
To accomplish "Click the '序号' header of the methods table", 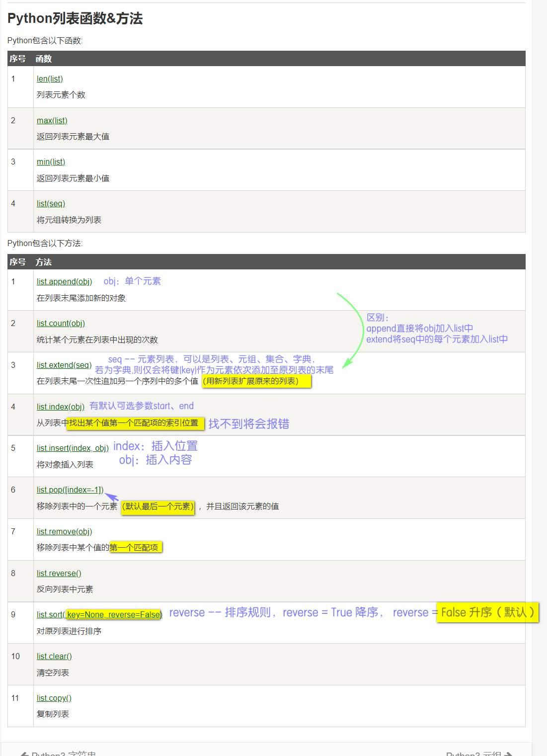I will (x=18, y=262).
